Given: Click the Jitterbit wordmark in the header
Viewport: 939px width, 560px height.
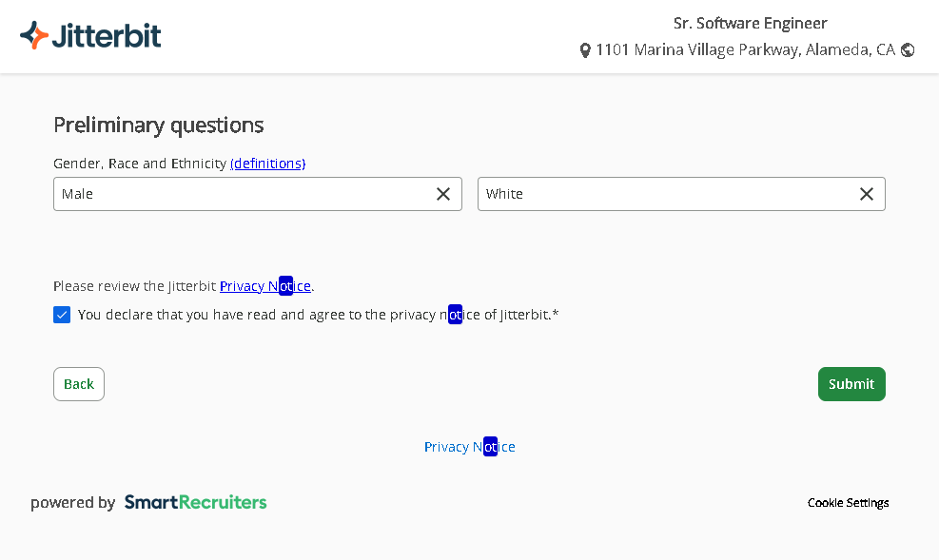Looking at the screenshot, I should [x=106, y=36].
